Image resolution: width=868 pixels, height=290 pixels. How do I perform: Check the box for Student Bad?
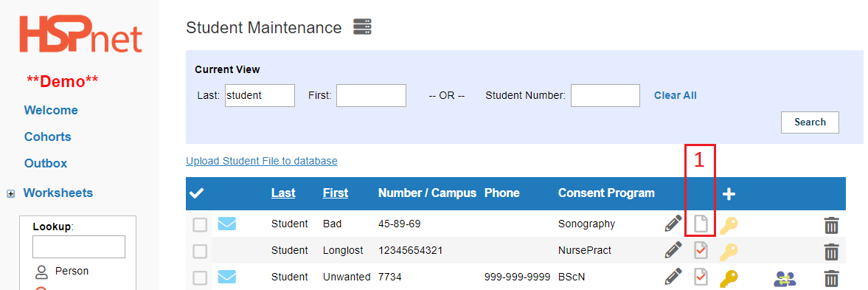[x=200, y=224]
